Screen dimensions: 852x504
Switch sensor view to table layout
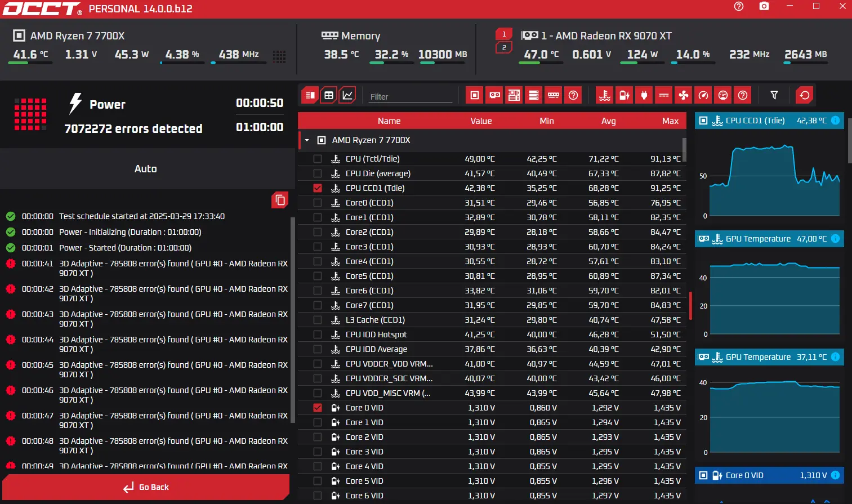point(329,95)
